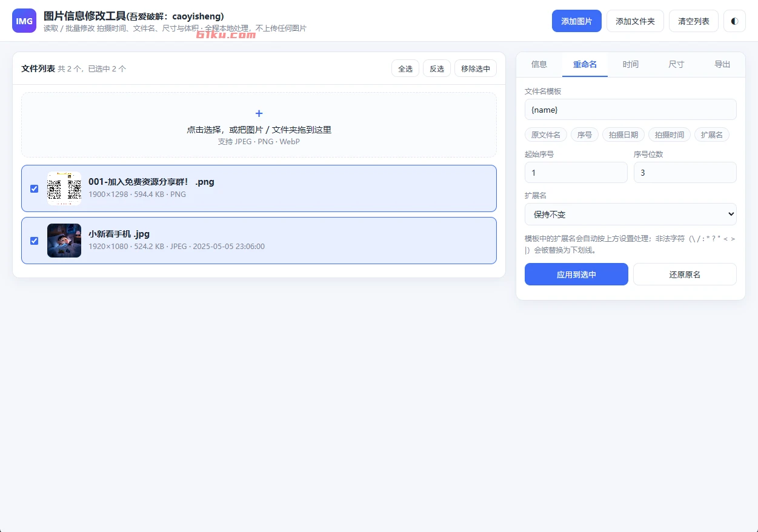Click the details 1900×1298 · 594.4 KB · PNG
Screen dimensions: 758x532
pyautogui.click(x=138, y=195)
